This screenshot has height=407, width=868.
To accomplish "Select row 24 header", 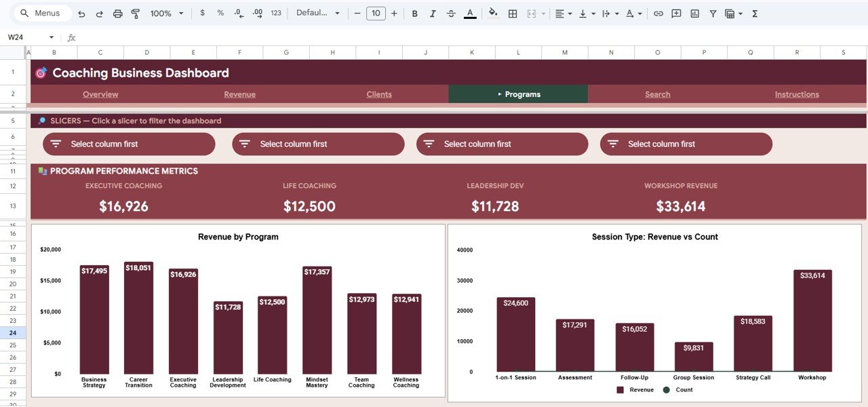I will point(13,333).
